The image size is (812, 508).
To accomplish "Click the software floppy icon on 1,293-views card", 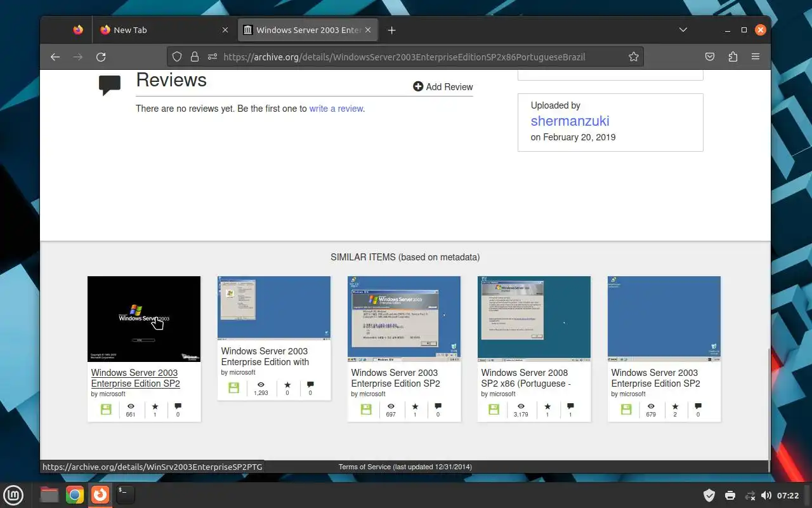I will [x=233, y=388].
